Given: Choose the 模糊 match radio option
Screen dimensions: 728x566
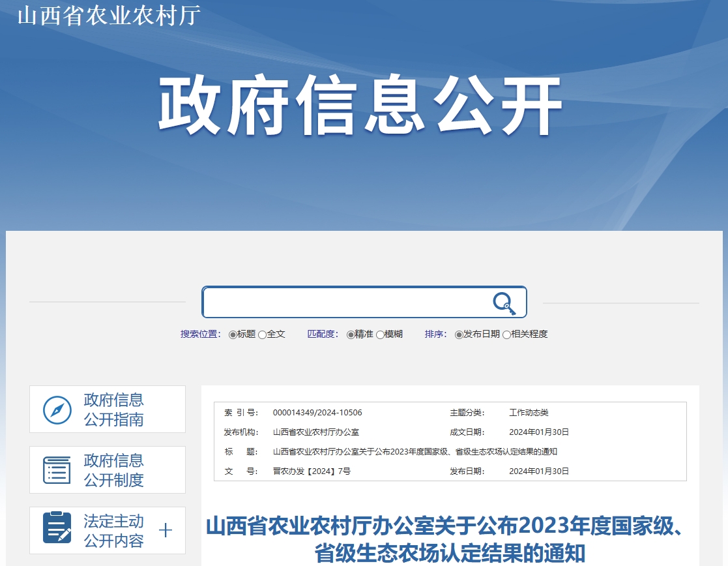Looking at the screenshot, I should click(x=380, y=335).
